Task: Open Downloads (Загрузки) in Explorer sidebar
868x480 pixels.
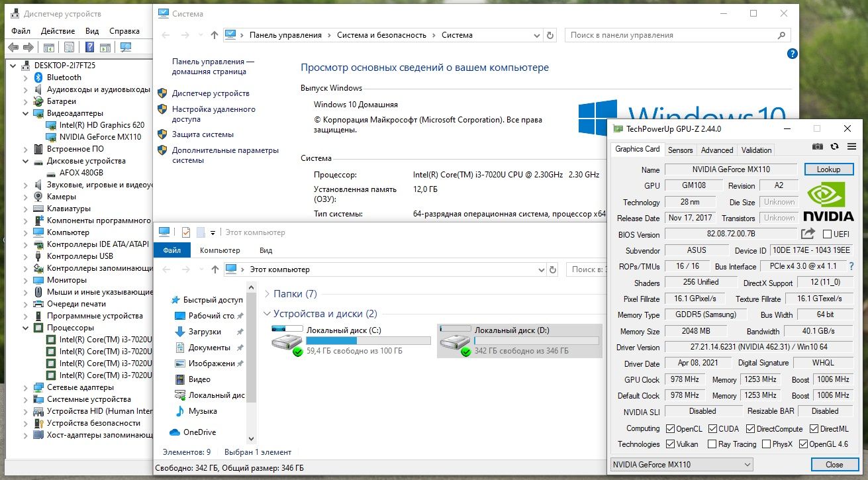Action: (x=205, y=332)
